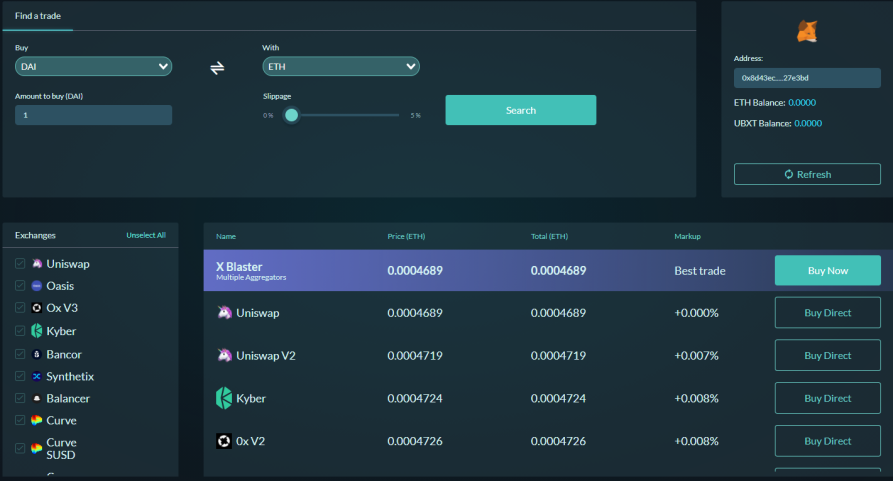Viewport: 893px width, 481px height.
Task: Click the Uniswap unicorn icon in results
Action: click(224, 313)
